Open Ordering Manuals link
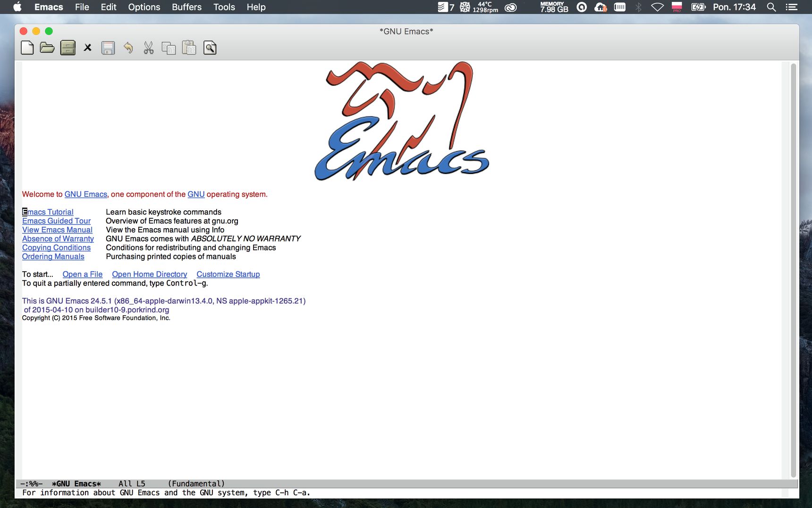This screenshot has width=812, height=508. (53, 257)
